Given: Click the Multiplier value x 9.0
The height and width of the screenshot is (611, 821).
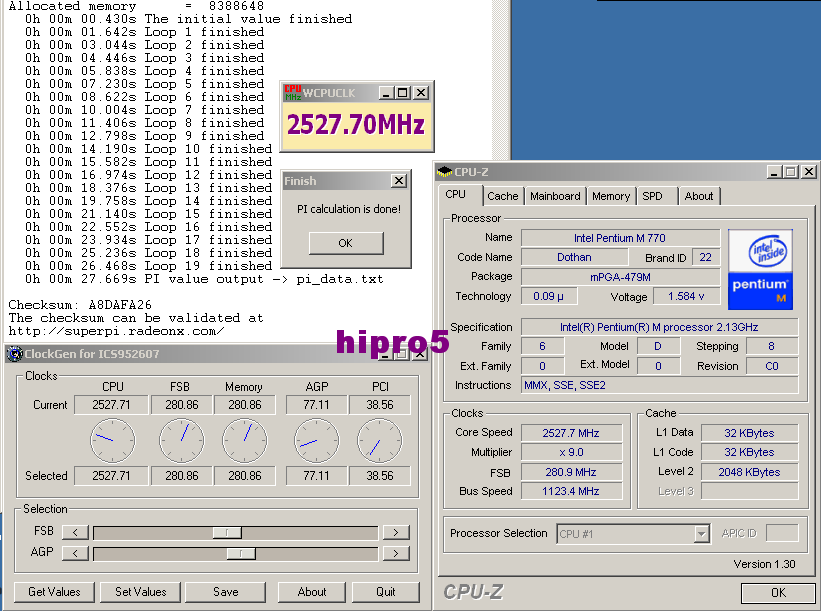Looking at the screenshot, I should [x=571, y=452].
